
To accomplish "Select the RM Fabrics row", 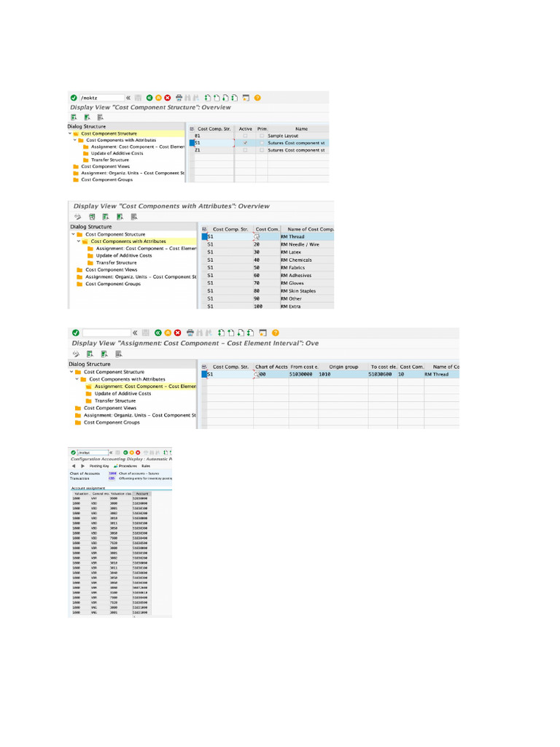I will 204,268.
